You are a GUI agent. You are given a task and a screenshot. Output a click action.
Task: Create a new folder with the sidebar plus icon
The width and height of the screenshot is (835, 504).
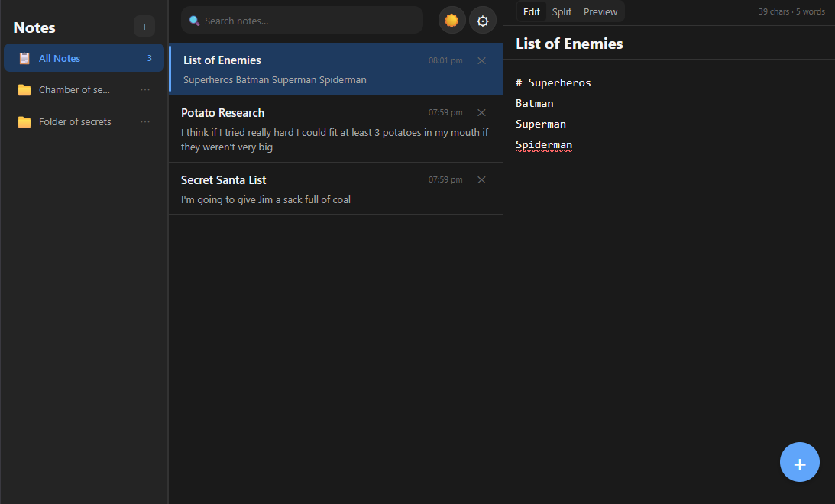pyautogui.click(x=144, y=26)
